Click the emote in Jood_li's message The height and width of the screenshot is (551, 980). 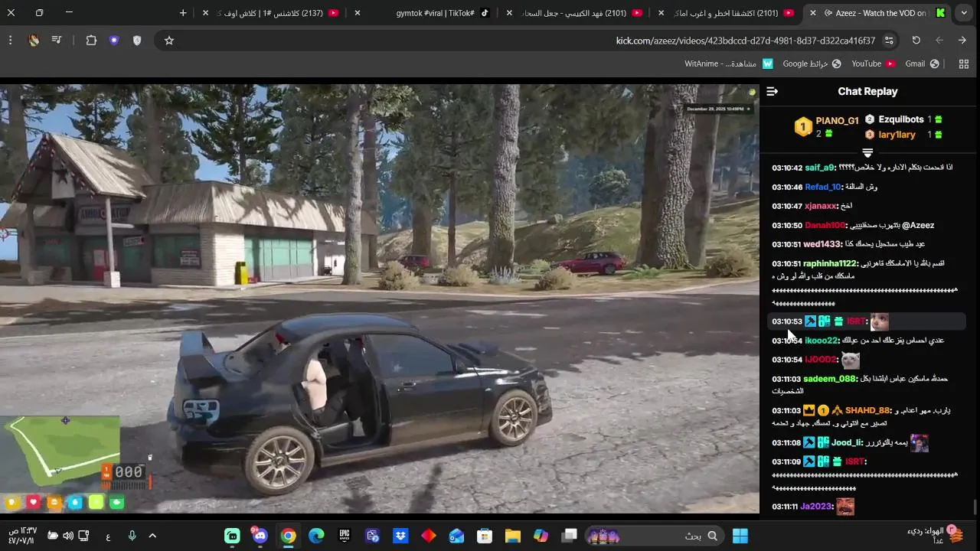[920, 443]
